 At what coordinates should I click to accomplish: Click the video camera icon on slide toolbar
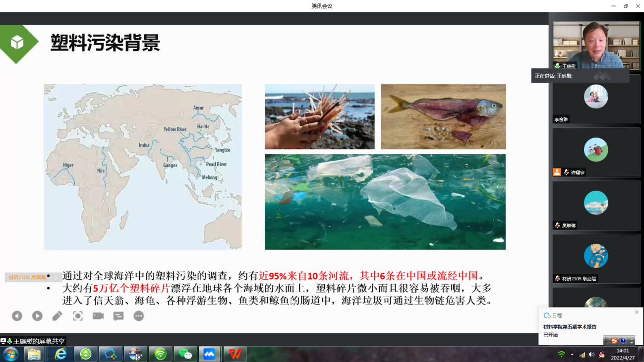click(98, 316)
